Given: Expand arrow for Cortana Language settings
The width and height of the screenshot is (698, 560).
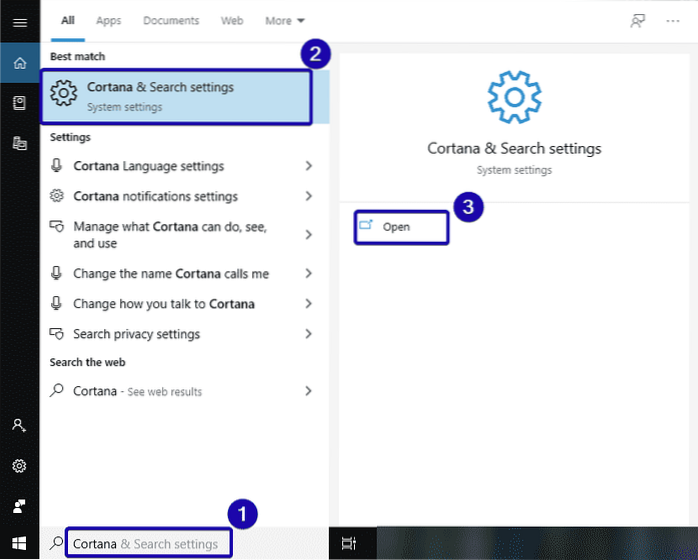Looking at the screenshot, I should coord(309,166).
